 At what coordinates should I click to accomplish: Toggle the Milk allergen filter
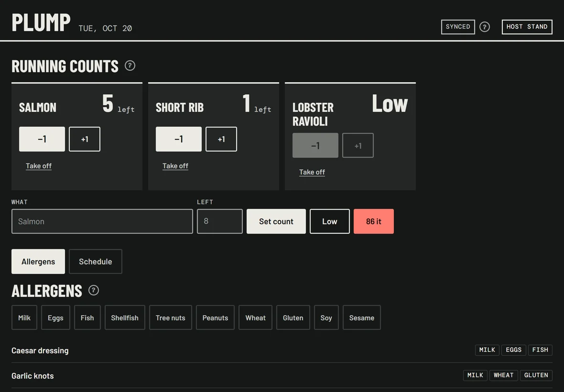coord(24,317)
